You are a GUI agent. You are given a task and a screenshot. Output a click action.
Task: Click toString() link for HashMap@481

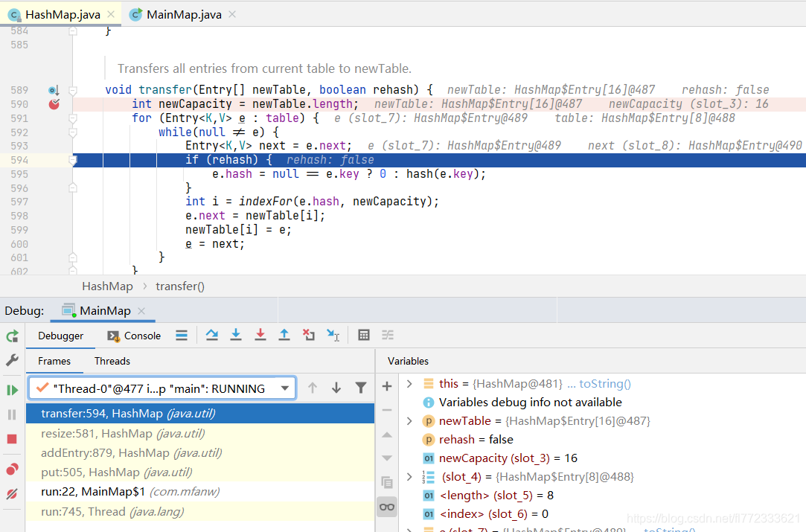coord(604,383)
